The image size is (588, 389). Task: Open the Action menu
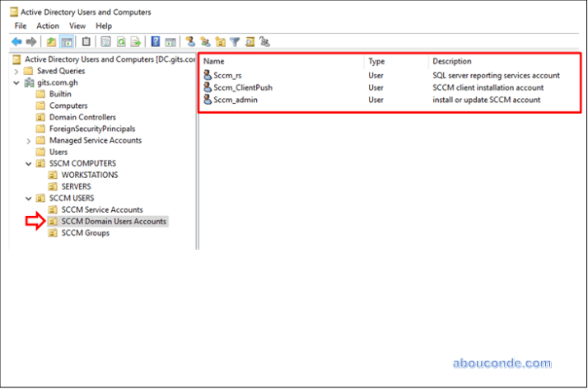(48, 26)
